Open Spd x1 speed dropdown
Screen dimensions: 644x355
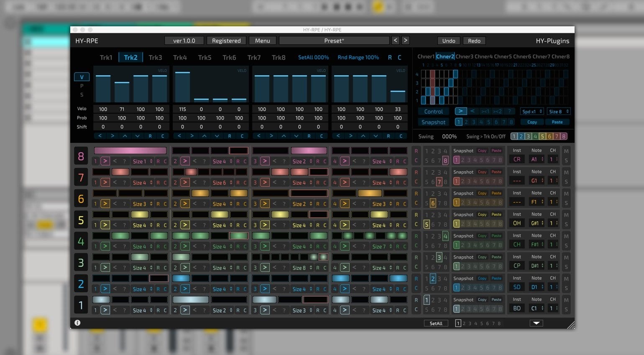tap(532, 111)
